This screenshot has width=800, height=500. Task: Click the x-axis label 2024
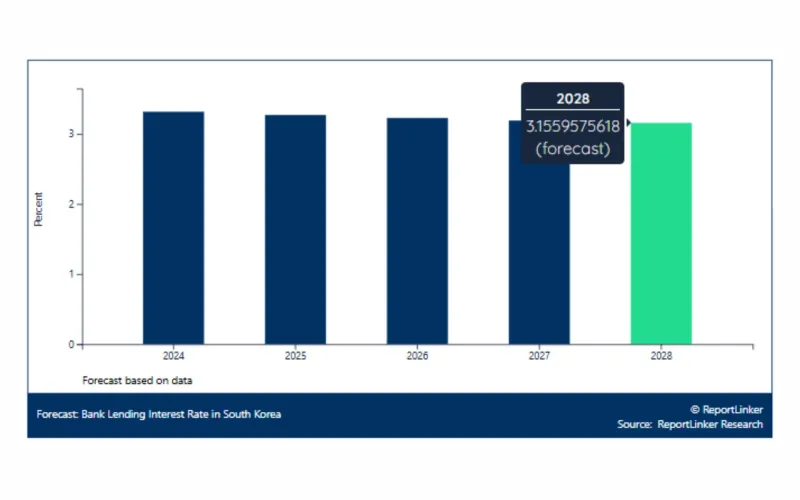173,356
